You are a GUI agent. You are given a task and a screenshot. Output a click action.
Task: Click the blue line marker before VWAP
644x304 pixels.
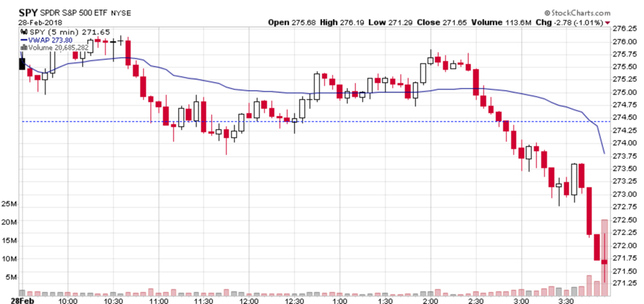[23, 40]
